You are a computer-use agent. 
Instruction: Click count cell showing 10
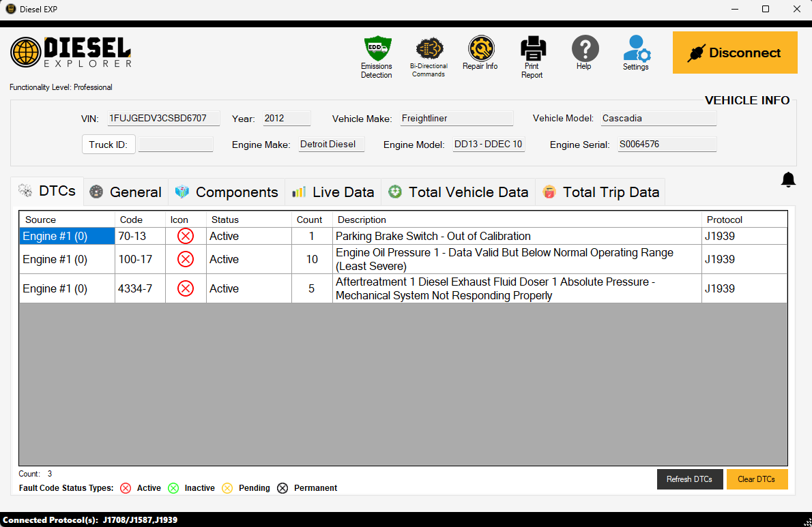(312, 259)
